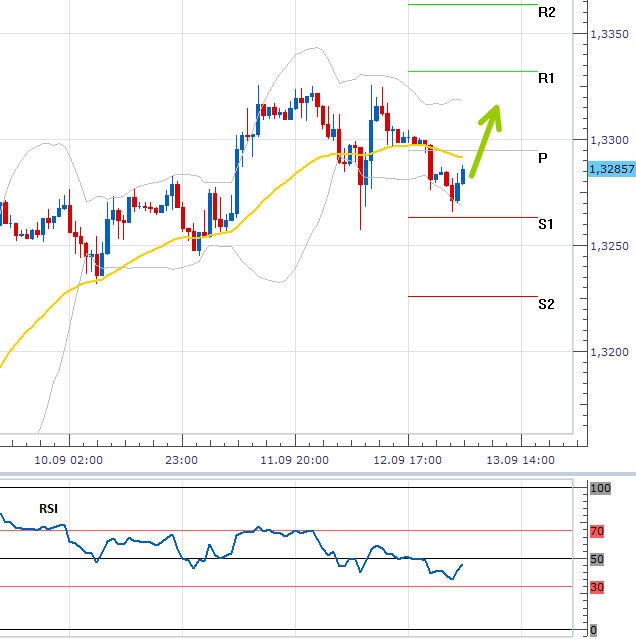Screen dimensions: 636x639
Task: Click the 10.09 02:00 time axis label
Action: point(68,460)
